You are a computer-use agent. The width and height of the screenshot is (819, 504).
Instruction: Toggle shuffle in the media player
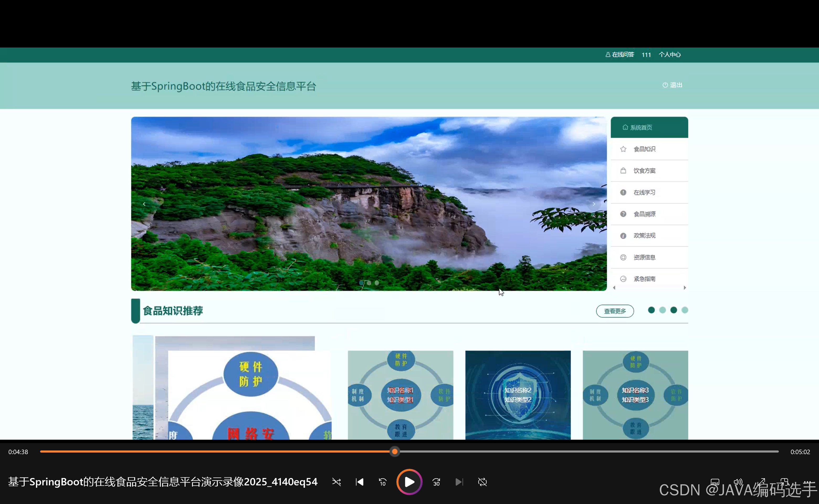tap(336, 482)
